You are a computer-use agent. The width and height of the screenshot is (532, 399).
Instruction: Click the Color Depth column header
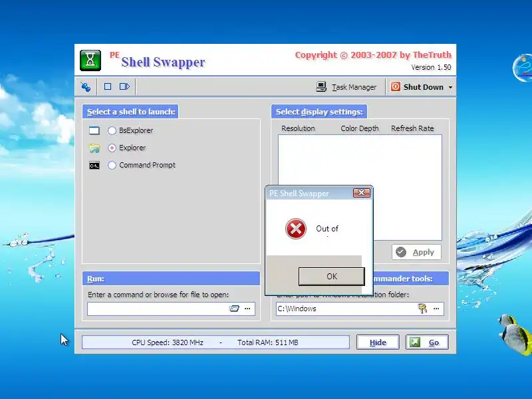click(359, 128)
